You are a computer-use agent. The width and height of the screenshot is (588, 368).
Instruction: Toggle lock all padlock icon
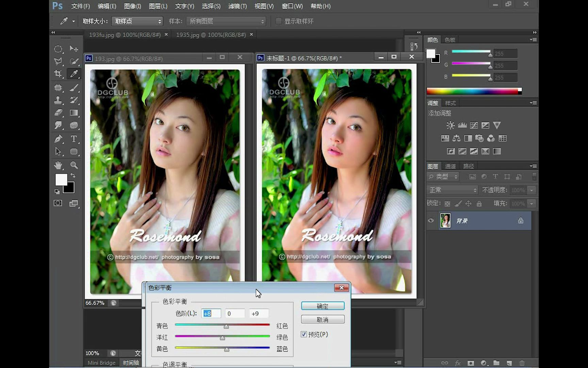[479, 204]
